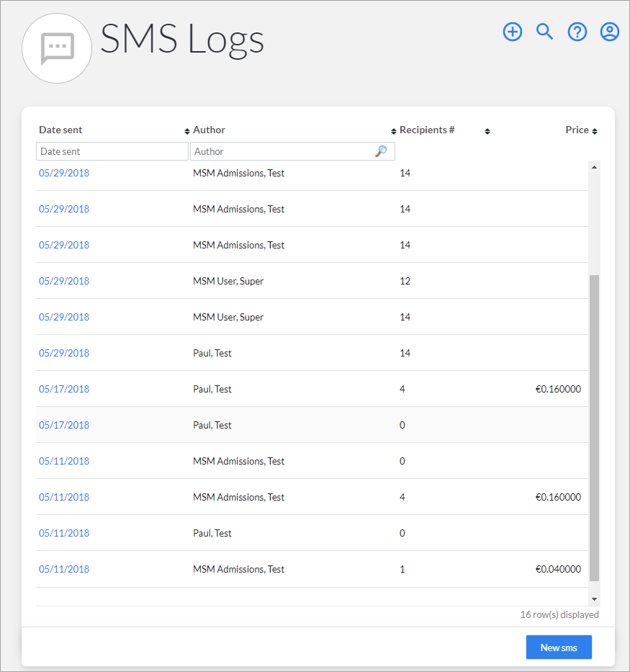
Task: Open help via question mark icon
Action: (577, 32)
